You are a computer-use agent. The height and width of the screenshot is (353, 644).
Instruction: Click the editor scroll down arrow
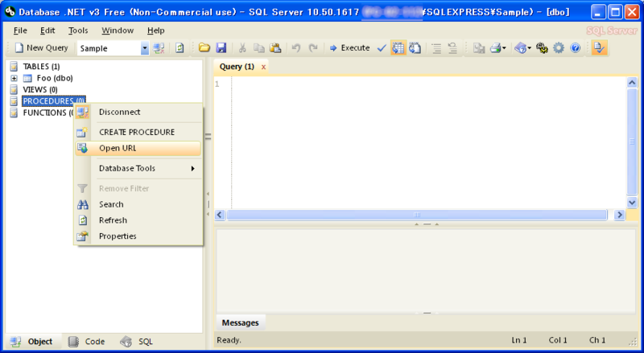point(632,202)
